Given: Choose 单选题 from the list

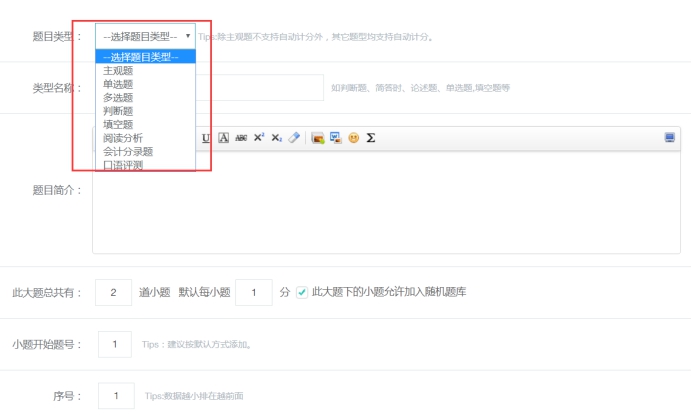Looking at the screenshot, I should click(x=145, y=84).
